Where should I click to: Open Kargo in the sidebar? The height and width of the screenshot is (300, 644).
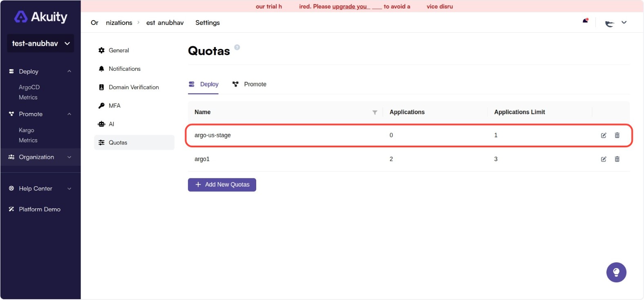(27, 130)
